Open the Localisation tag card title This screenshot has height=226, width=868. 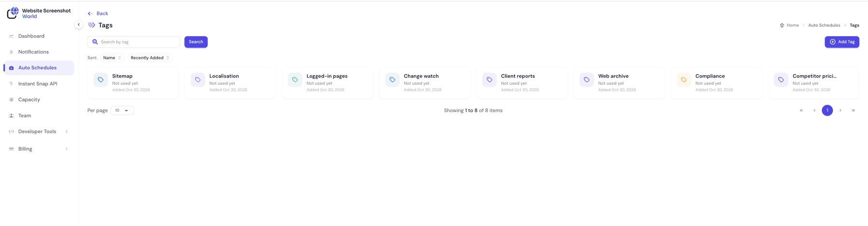coord(224,76)
